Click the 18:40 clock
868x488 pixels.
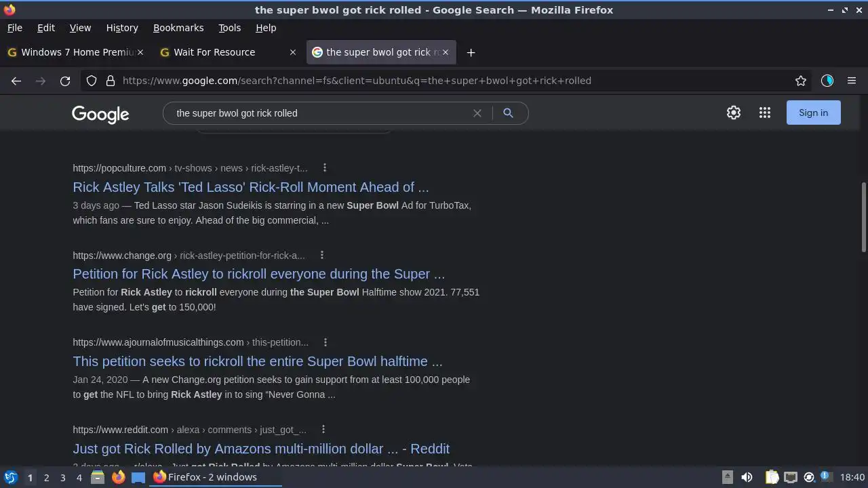tap(852, 477)
